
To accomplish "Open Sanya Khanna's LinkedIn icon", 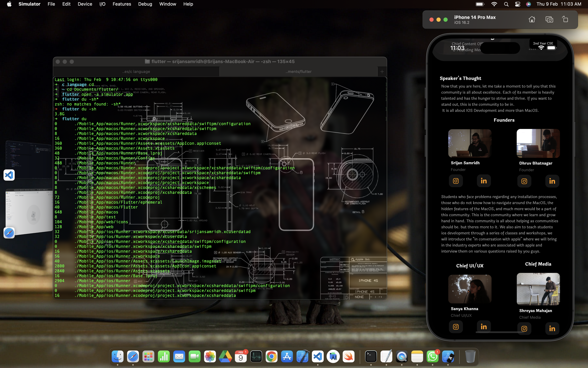I will pyautogui.click(x=484, y=327).
